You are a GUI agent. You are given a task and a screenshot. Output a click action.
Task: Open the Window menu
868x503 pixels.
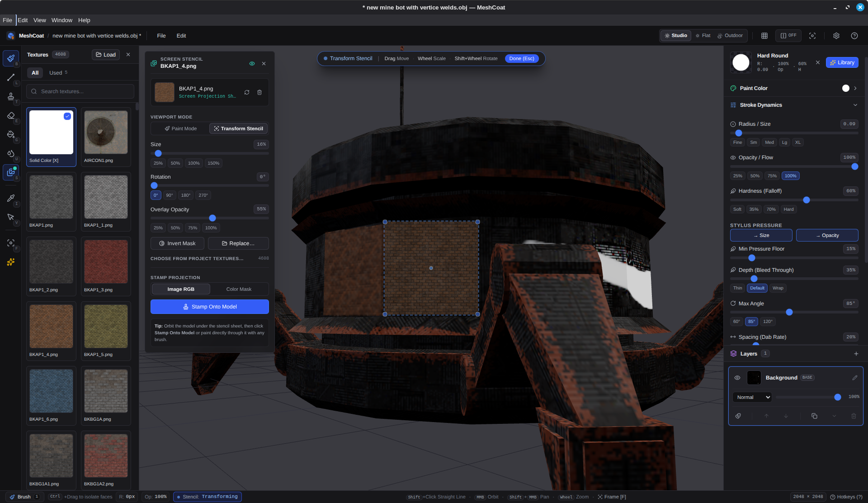click(61, 20)
